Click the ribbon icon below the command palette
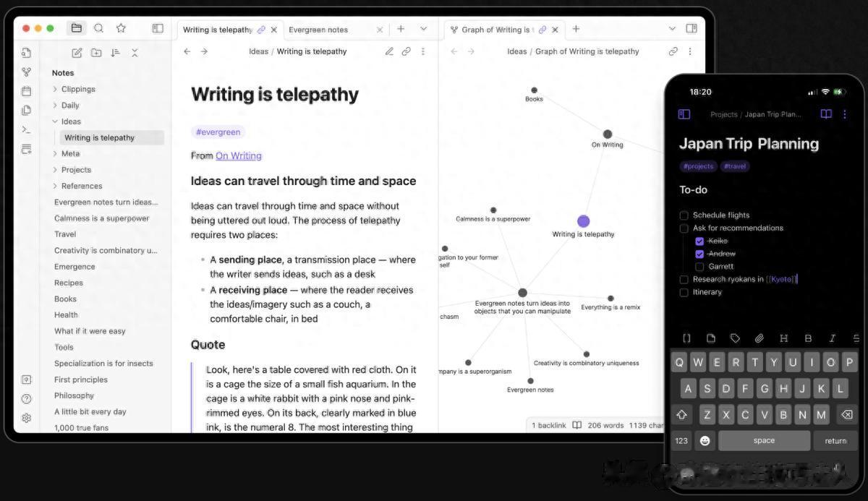 (26, 149)
